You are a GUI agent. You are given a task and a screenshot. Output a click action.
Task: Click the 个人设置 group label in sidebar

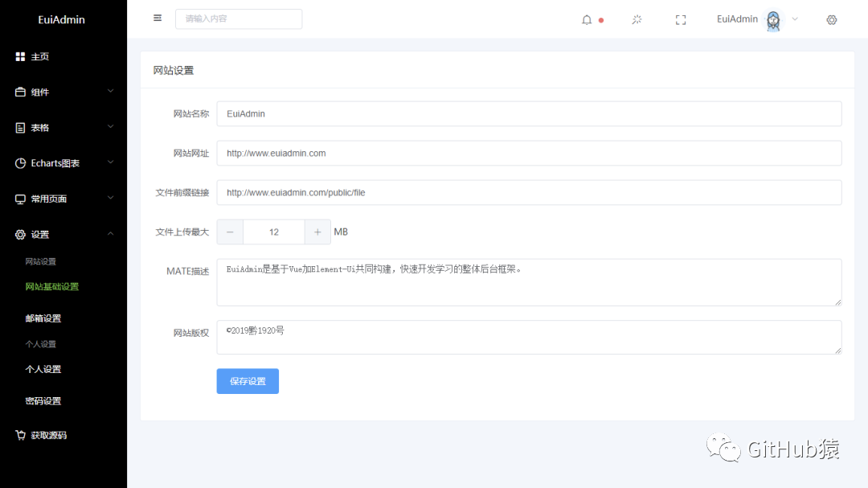coord(40,344)
